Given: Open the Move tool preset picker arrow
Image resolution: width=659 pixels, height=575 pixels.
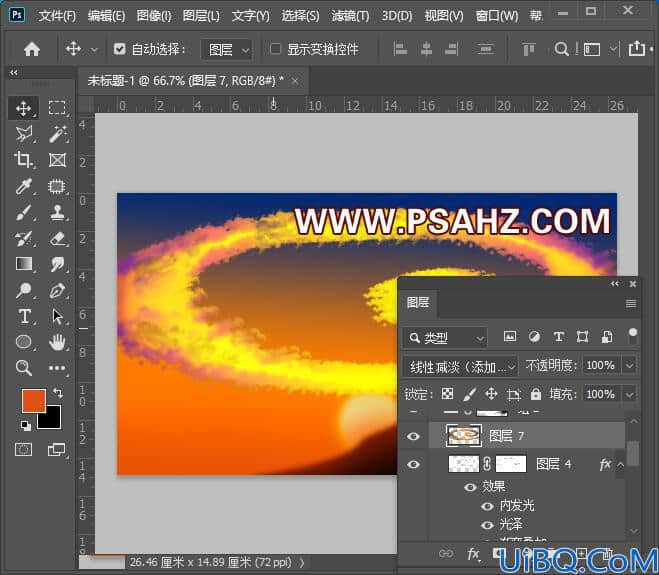Looking at the screenshot, I should coord(95,50).
